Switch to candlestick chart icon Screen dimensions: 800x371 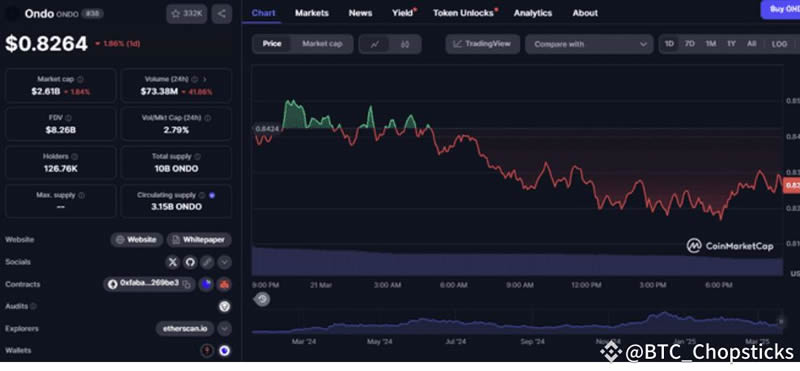(x=405, y=44)
